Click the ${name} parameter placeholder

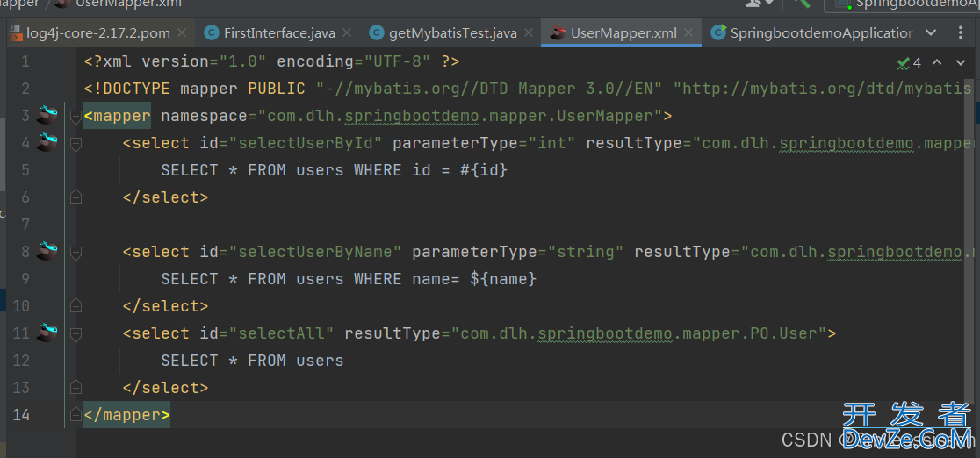click(x=503, y=279)
